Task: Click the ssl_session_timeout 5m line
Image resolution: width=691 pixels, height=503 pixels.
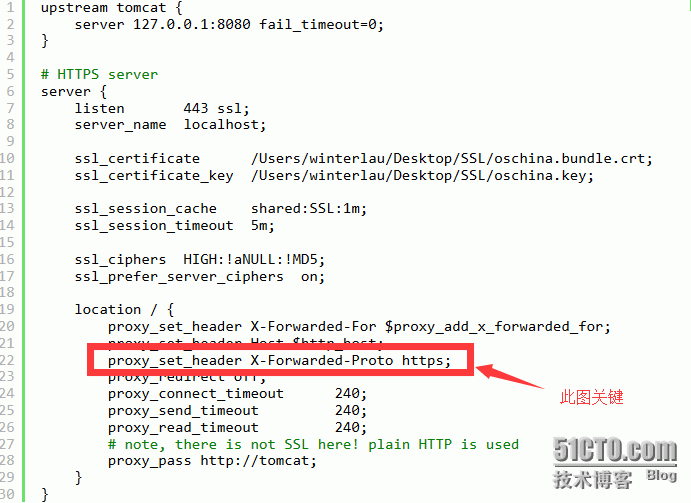Action: click(174, 226)
